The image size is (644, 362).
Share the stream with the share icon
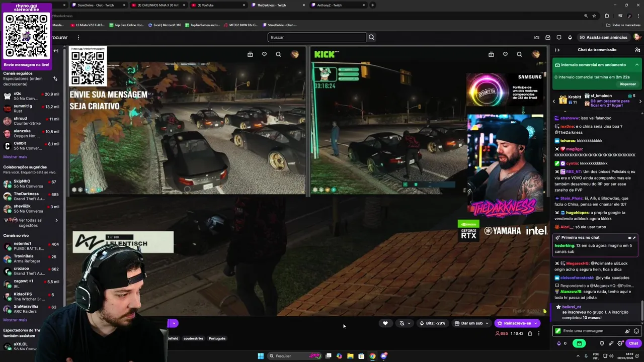pyautogui.click(x=530, y=333)
